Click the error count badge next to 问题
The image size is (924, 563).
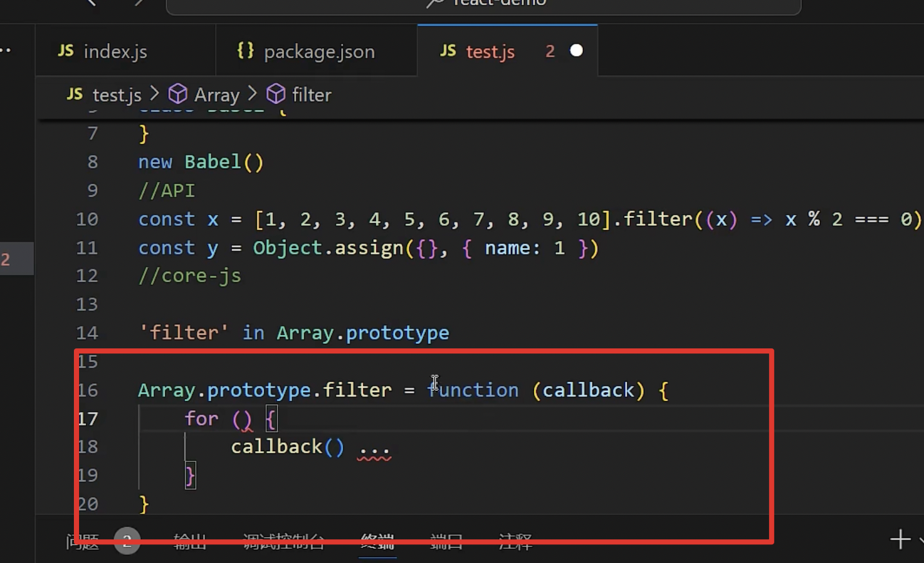(x=127, y=541)
